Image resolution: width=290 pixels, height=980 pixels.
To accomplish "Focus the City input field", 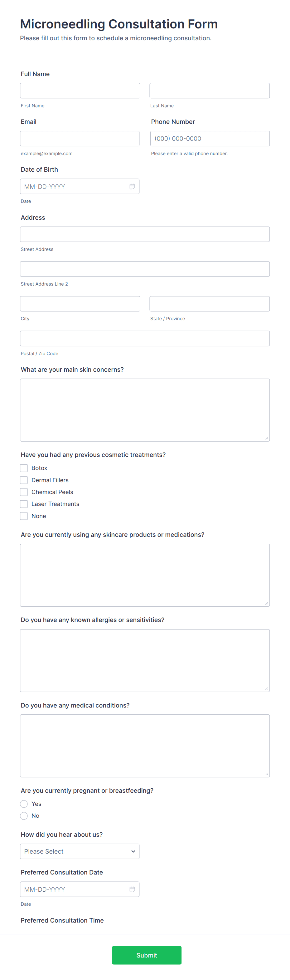I will coord(80,303).
